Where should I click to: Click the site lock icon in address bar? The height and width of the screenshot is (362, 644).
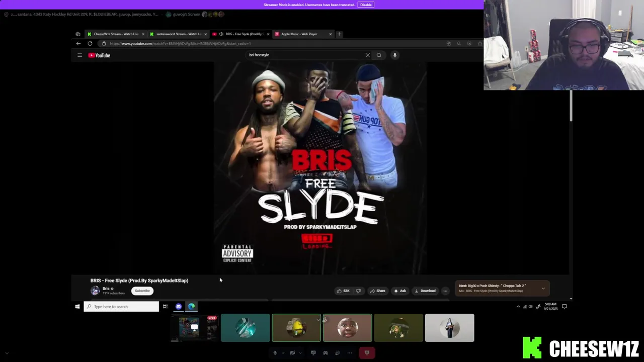[x=104, y=44]
